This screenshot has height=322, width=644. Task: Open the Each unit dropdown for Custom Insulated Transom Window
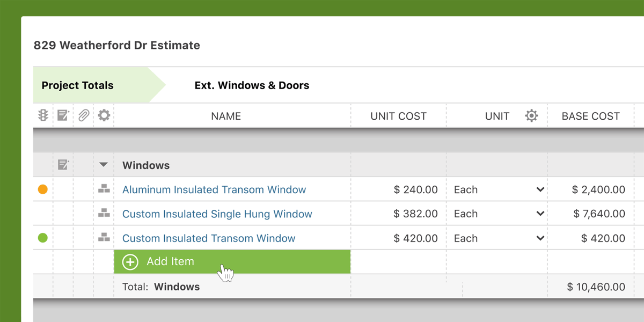coord(540,237)
